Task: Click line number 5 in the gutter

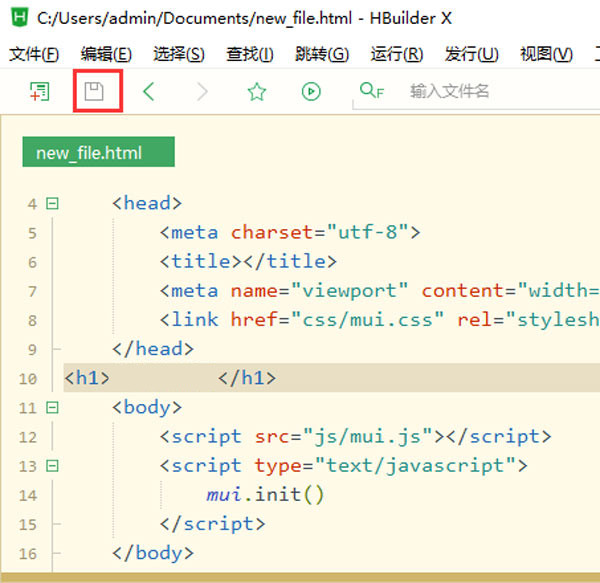Action: (x=33, y=233)
